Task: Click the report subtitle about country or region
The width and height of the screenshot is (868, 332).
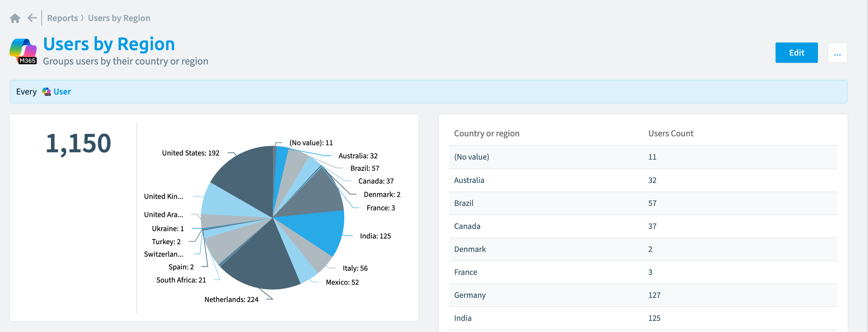Action: (125, 61)
